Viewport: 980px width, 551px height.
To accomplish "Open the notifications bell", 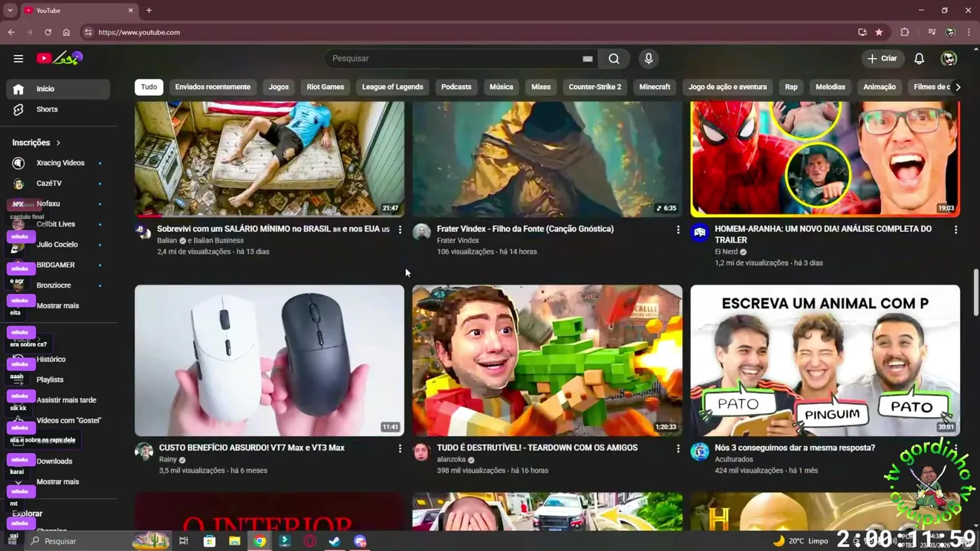I will tap(920, 58).
